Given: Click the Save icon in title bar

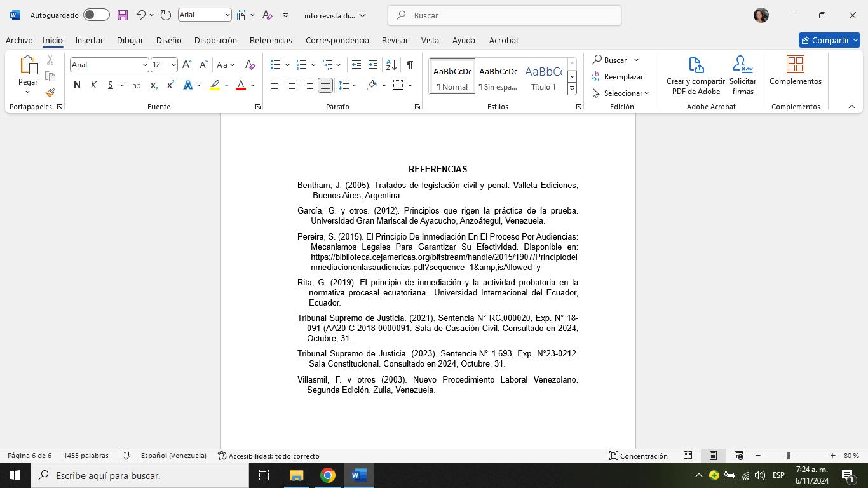Looking at the screenshot, I should [123, 15].
